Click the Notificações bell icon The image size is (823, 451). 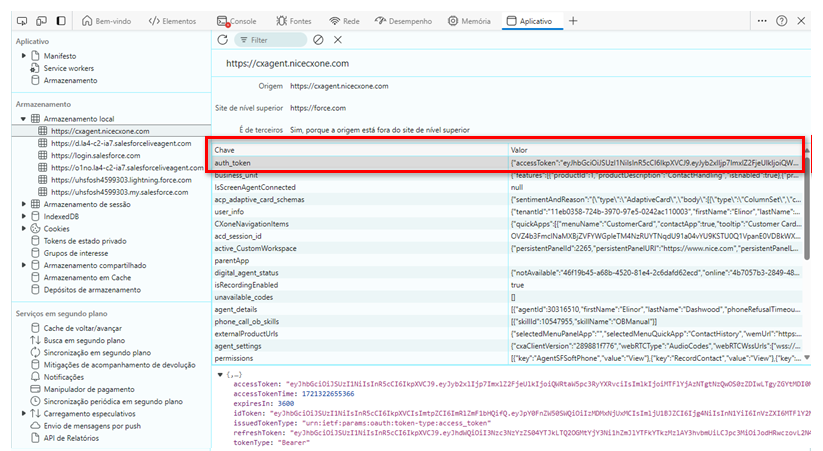(35, 377)
